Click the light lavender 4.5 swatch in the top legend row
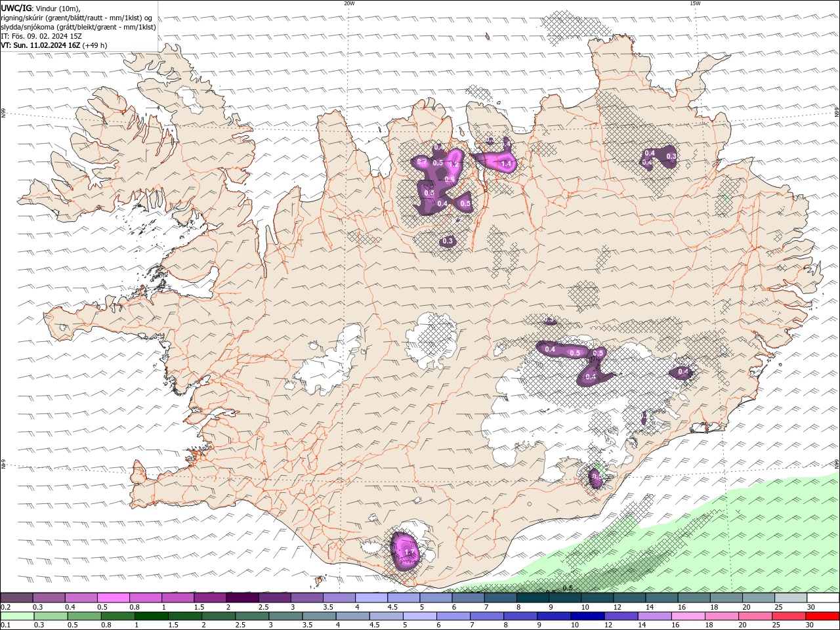The height and width of the screenshot is (630, 840). pos(404,598)
